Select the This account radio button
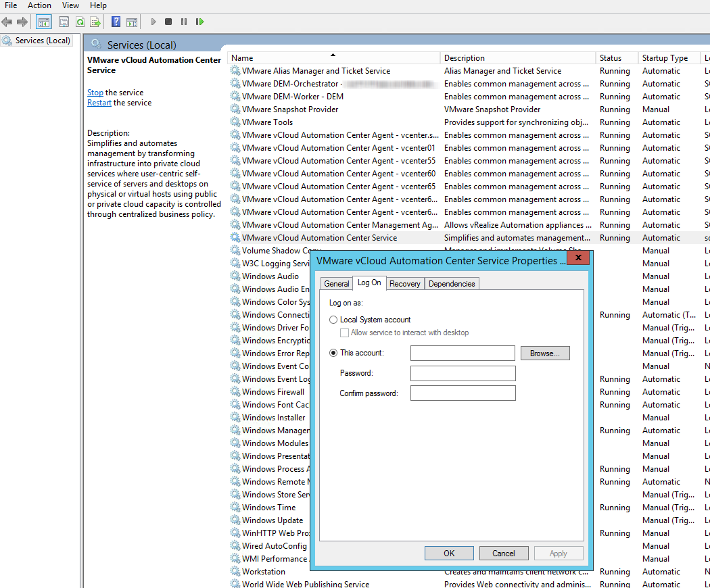Image resolution: width=710 pixels, height=588 pixels. pyautogui.click(x=333, y=353)
